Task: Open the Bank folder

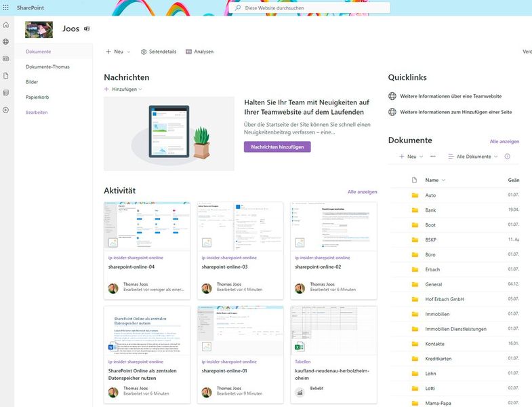Action: click(430, 210)
